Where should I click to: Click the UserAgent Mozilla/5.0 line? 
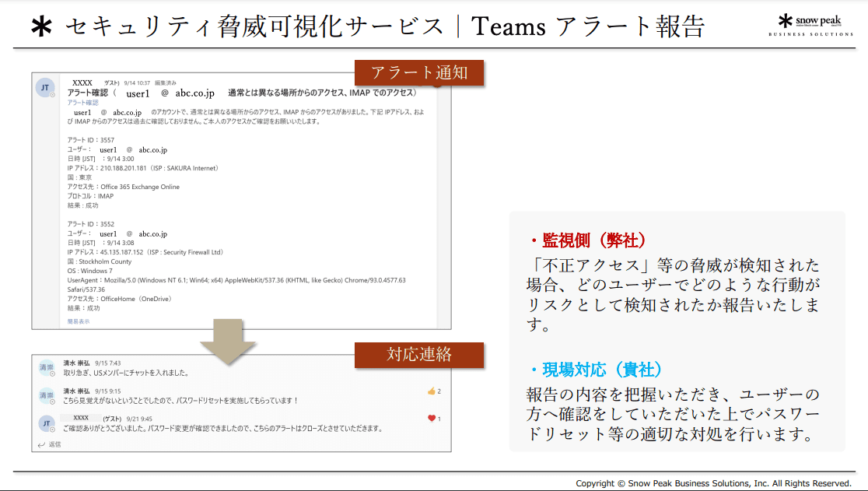236,281
